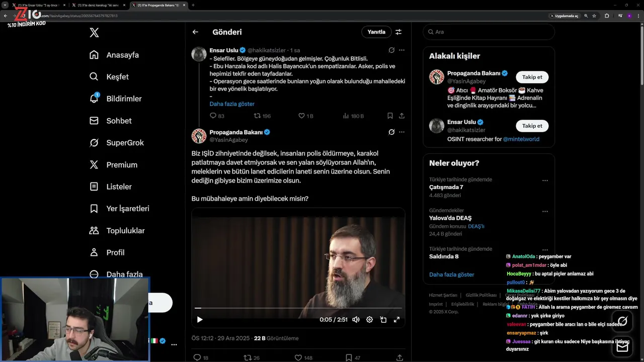Like the post with 148 likes
This screenshot has width=644, height=362.
click(x=303, y=358)
